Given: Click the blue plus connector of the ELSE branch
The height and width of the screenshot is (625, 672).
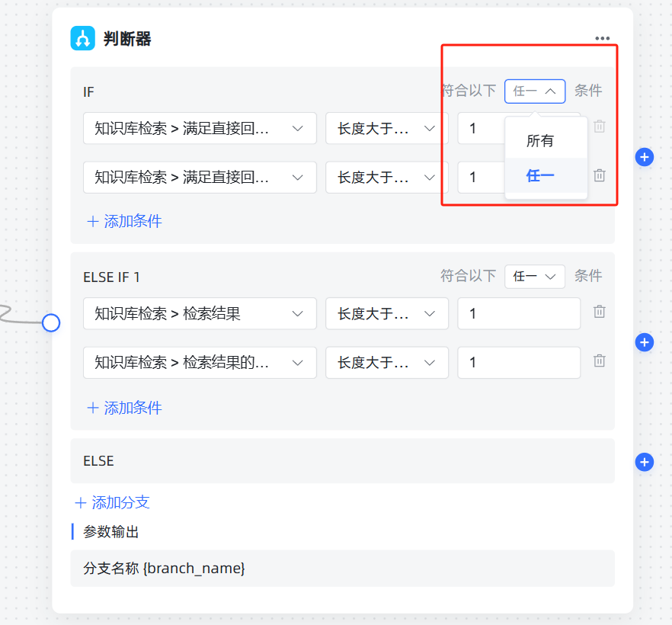Looking at the screenshot, I should tap(645, 462).
